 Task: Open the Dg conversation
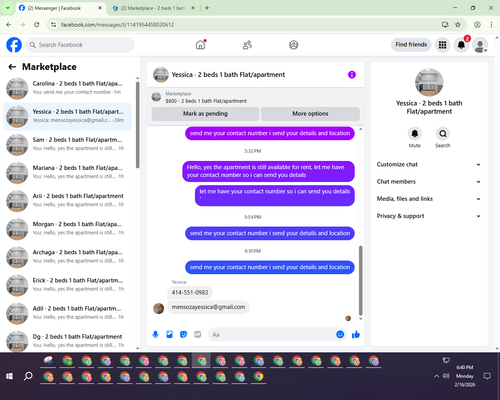67,341
